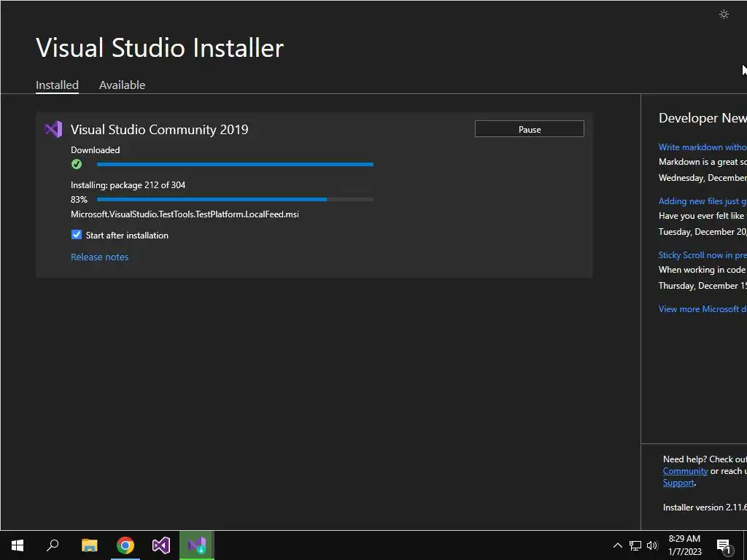
Task: Open the notification center icon
Action: (724, 545)
